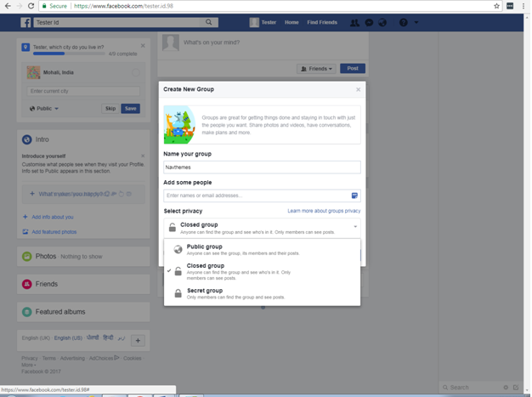Viewport: 532px width, 397px height.
Task: Open the Privacy footer link
Action: pyautogui.click(x=30, y=358)
